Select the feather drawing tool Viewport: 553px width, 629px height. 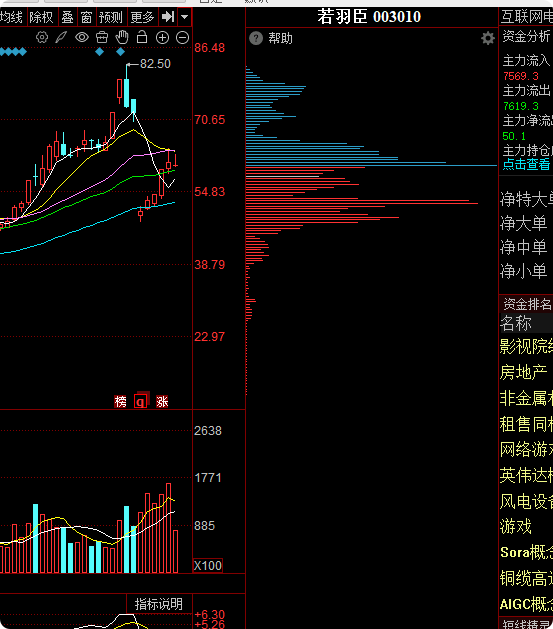(61, 38)
